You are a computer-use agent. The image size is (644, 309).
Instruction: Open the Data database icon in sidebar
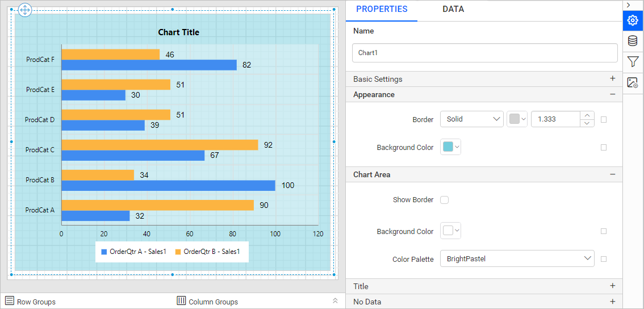point(633,41)
